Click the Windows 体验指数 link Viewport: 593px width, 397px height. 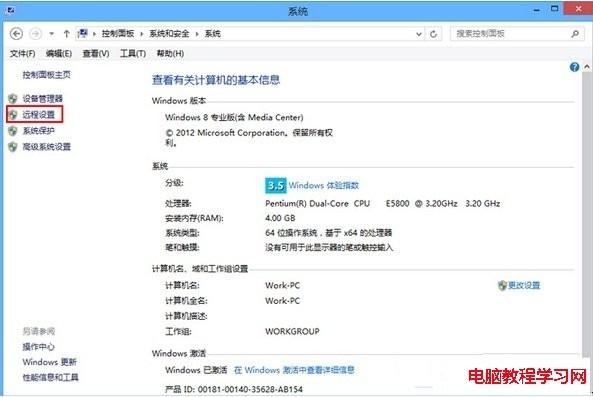coord(324,186)
